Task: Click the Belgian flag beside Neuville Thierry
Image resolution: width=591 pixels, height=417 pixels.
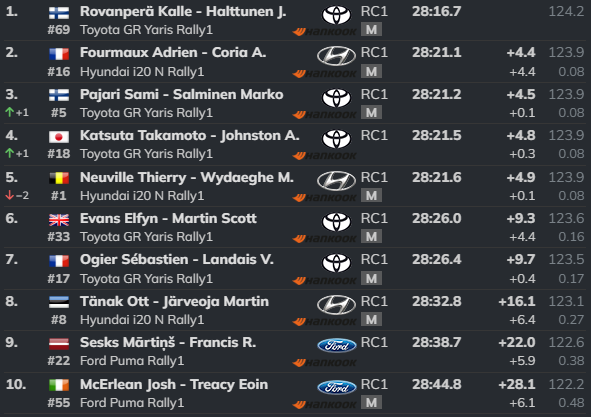Action: [59, 178]
